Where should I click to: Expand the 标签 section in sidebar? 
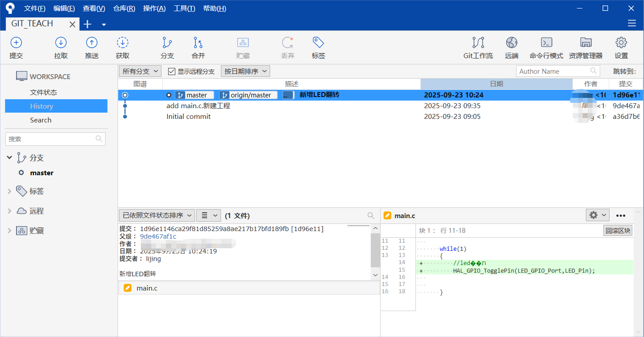(x=10, y=191)
